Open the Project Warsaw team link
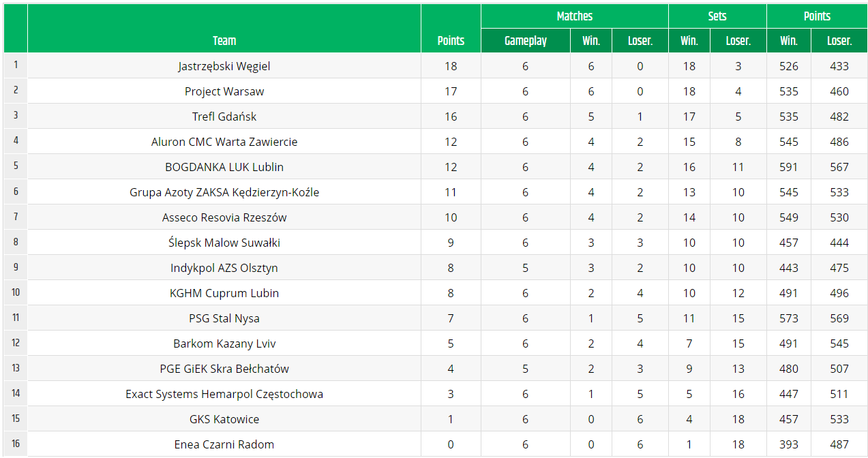 (224, 91)
